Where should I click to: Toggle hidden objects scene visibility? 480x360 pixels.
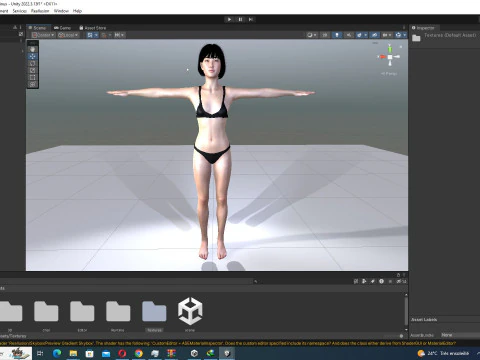[374, 35]
